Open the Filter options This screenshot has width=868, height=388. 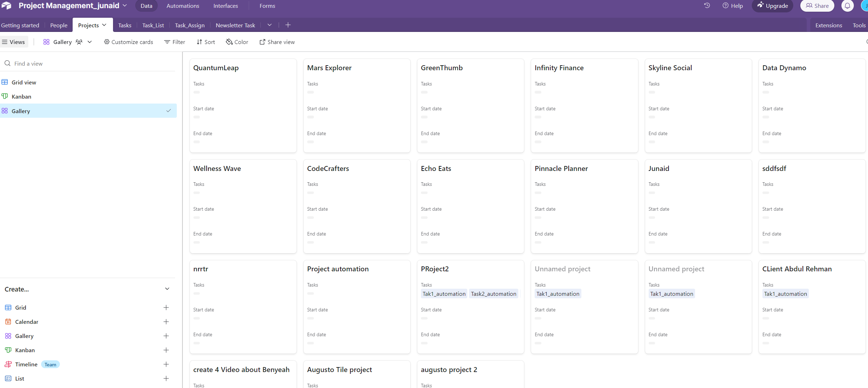point(175,42)
